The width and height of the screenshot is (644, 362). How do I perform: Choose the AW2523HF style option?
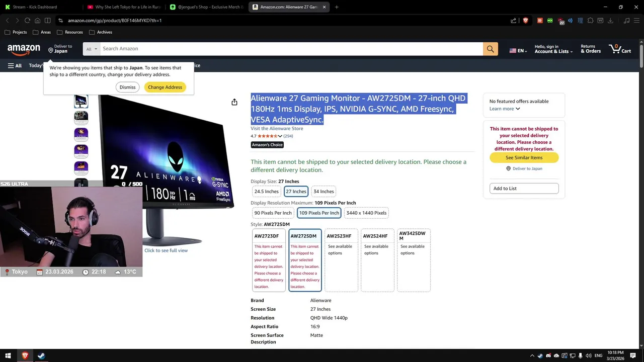coord(341,260)
